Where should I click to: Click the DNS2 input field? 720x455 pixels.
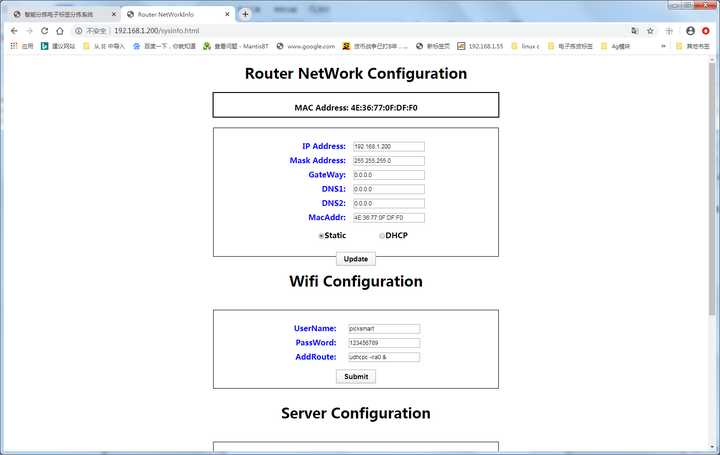tap(389, 203)
